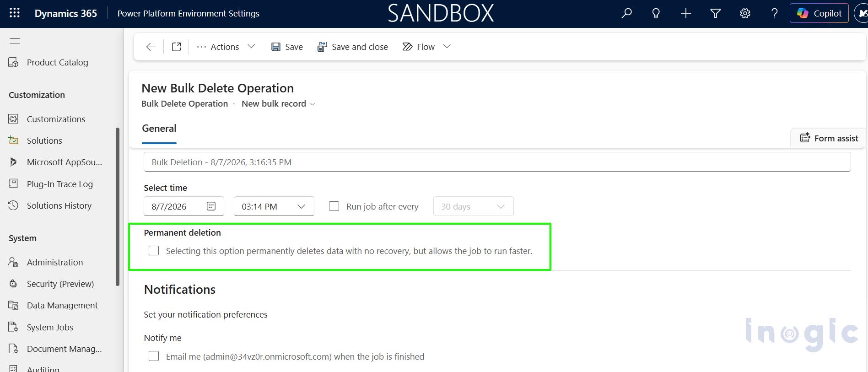868x372 pixels.
Task: Click the Administration sidebar icon
Action: pyautogui.click(x=13, y=262)
